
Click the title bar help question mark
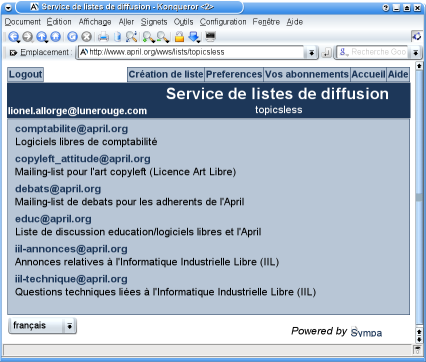click(x=386, y=8)
